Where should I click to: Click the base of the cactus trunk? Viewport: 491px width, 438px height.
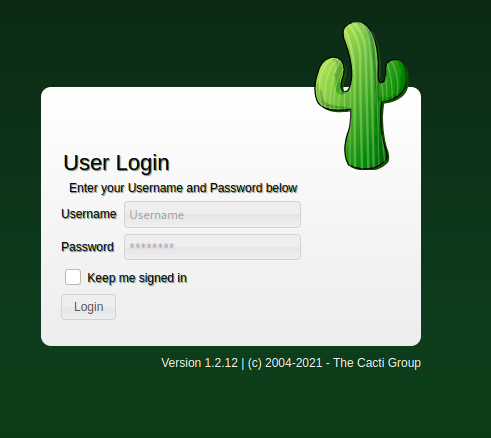[367, 153]
